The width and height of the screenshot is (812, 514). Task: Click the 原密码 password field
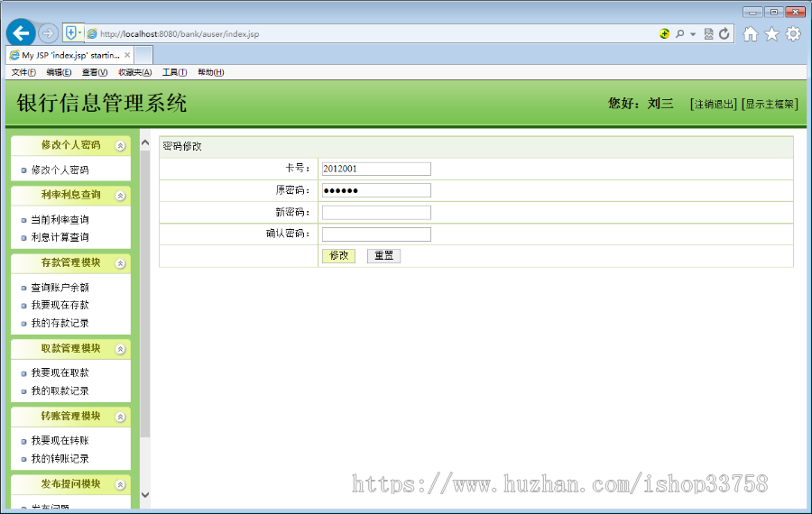tap(376, 190)
